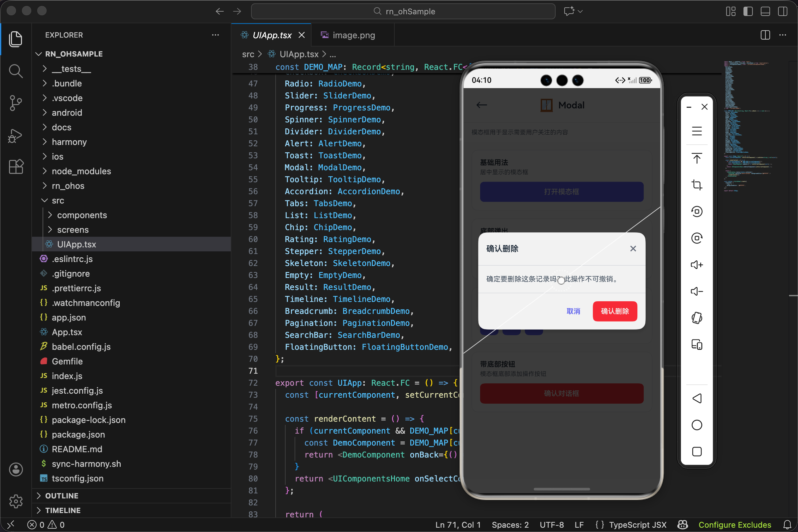The width and height of the screenshot is (798, 532).
Task: Switch to the image.png tab
Action: tap(353, 35)
